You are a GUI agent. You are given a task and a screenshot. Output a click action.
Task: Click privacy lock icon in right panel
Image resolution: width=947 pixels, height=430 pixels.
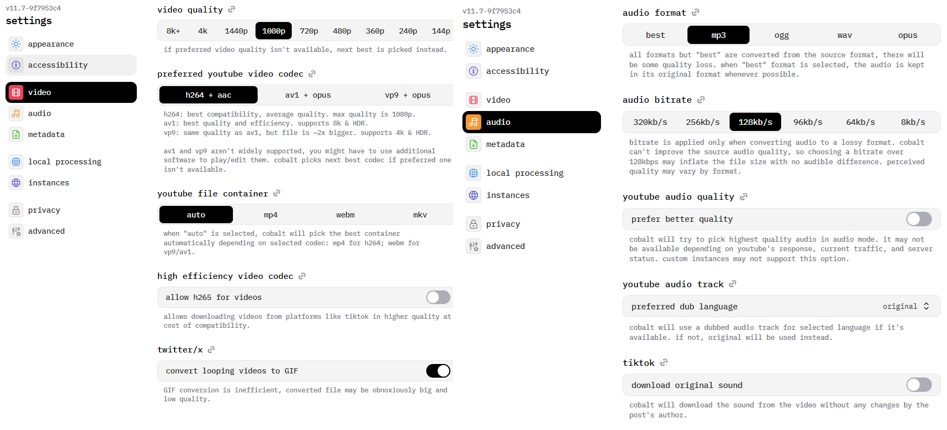(474, 224)
